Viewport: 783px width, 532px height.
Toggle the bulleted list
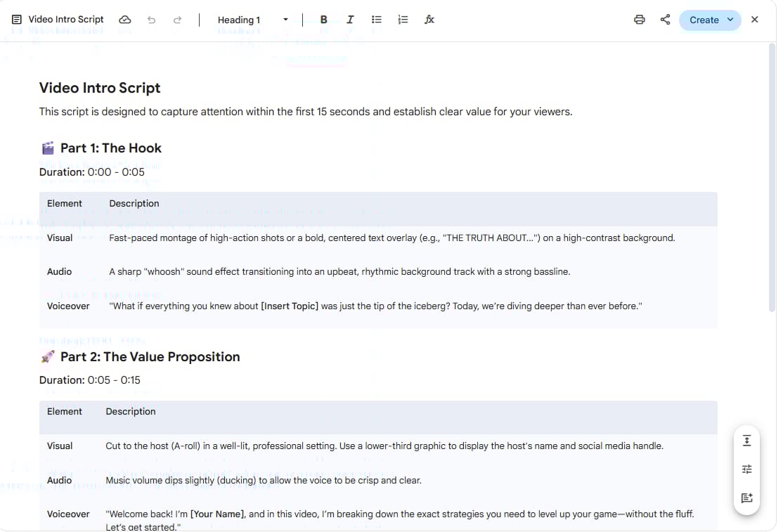point(377,20)
